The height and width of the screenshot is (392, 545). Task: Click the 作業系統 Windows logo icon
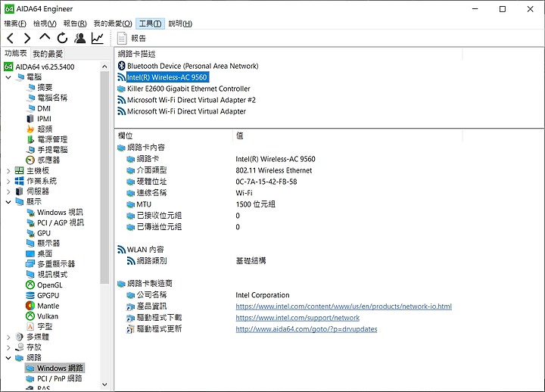click(x=20, y=181)
